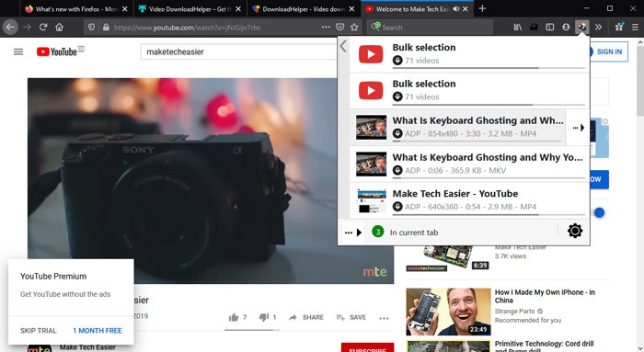Open the 6:39 maketecheasier suggested video thumbnail
Image resolution: width=644 pixels, height=352 pixels.
(448, 258)
